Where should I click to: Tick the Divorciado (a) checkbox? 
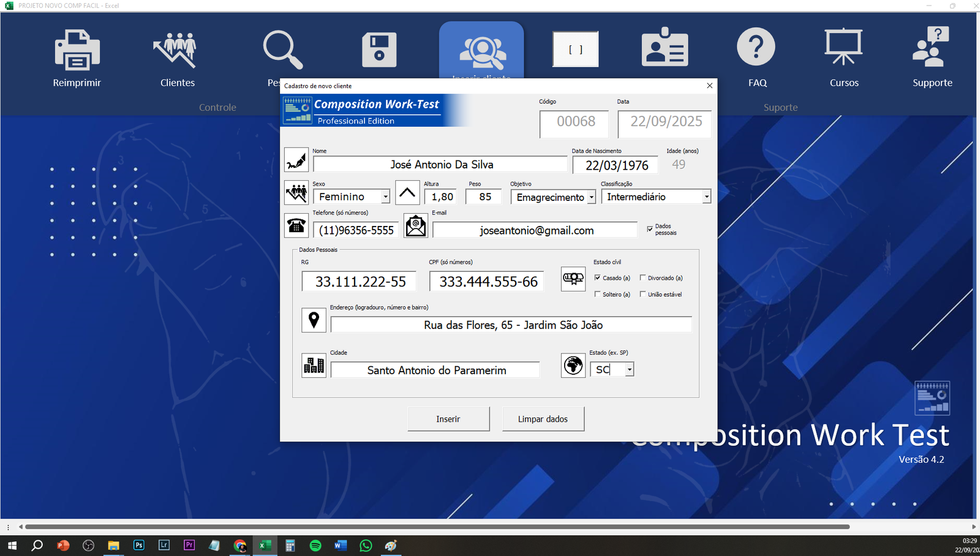pos(643,278)
